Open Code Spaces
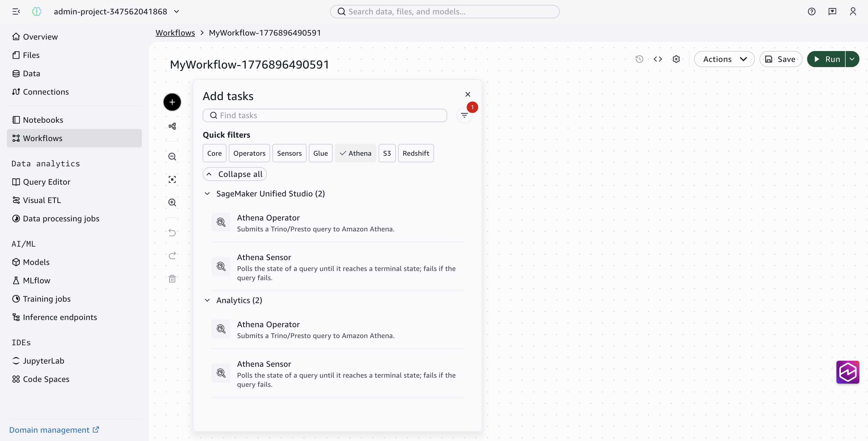Viewport: 868px width, 441px height. coord(74,379)
